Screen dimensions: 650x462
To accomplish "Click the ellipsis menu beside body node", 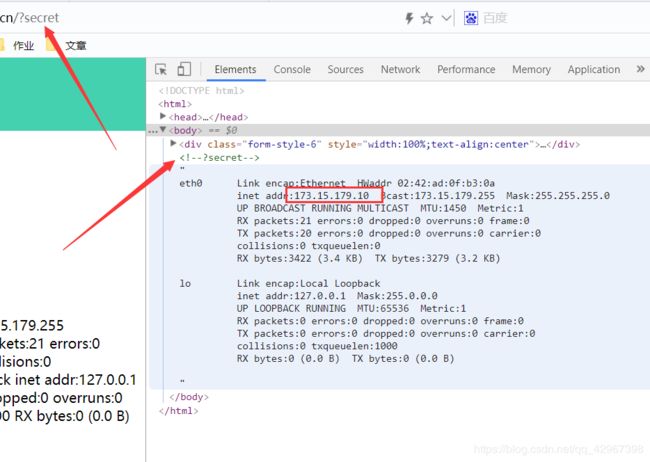I will pos(153,131).
